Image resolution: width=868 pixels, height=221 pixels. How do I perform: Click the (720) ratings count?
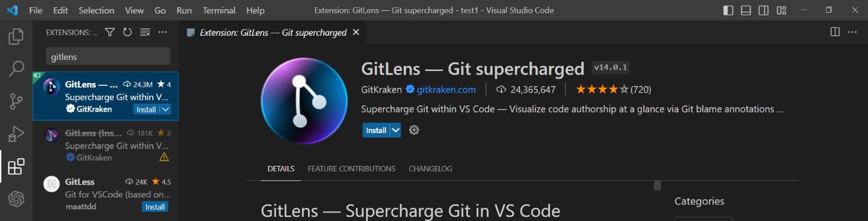click(x=641, y=90)
